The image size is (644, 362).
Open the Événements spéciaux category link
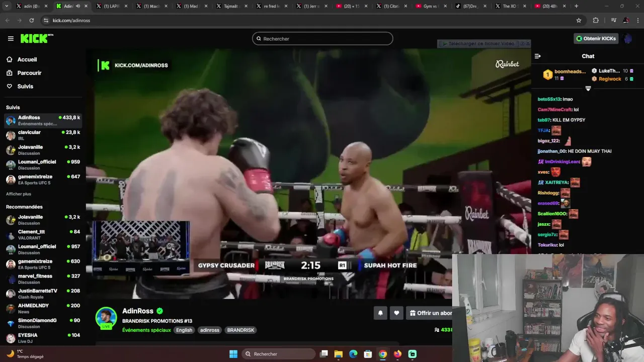click(146, 330)
